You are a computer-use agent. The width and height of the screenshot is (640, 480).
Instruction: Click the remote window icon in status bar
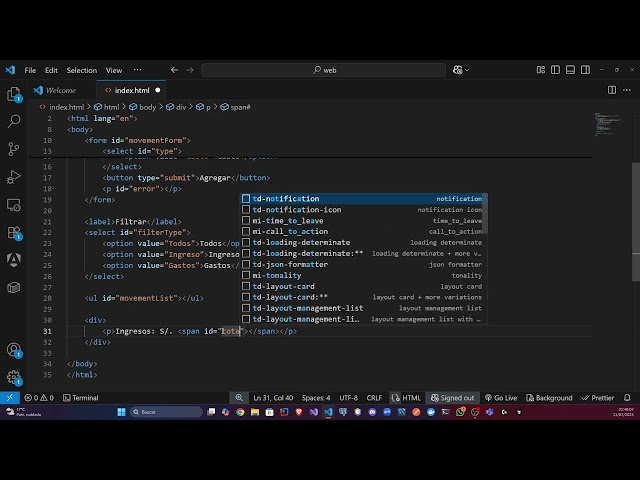[10, 398]
